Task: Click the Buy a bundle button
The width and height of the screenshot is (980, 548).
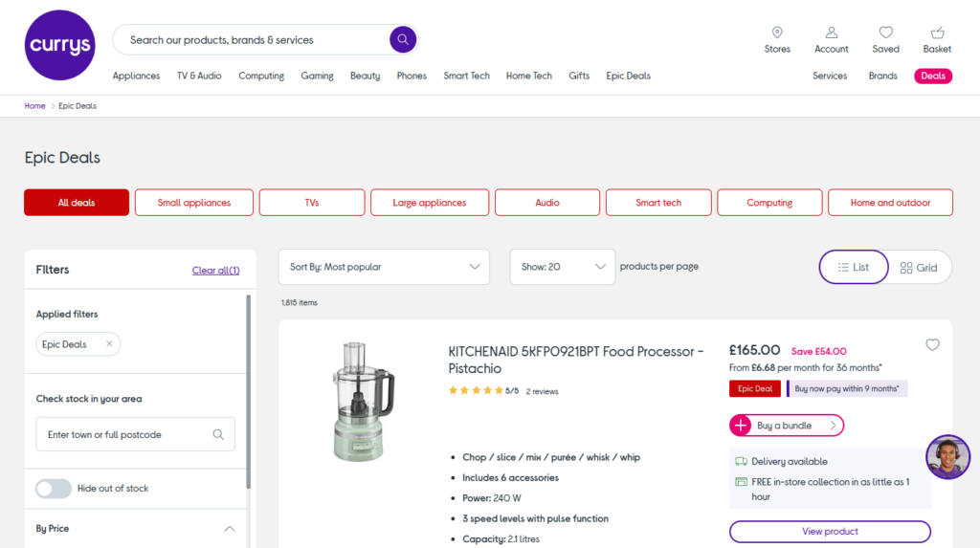Action: tap(787, 426)
